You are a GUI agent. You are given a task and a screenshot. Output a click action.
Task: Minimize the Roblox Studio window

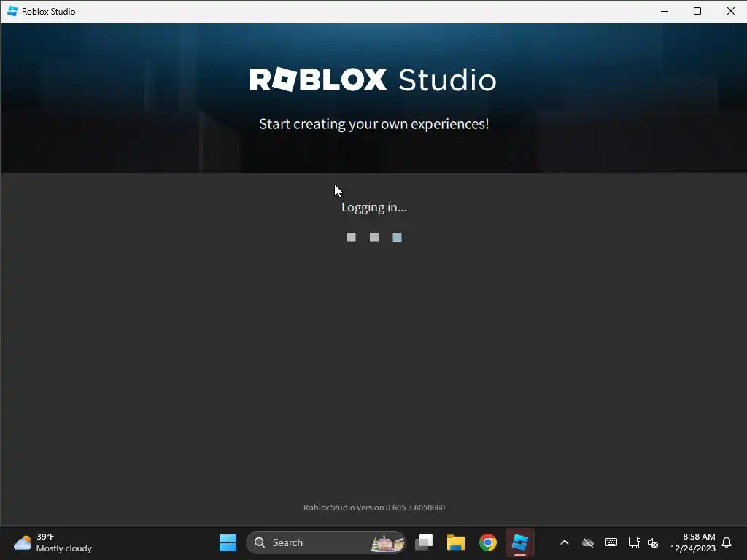click(x=665, y=11)
